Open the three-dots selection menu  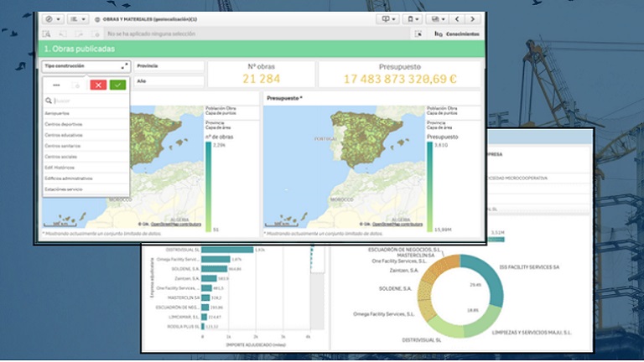coord(56,85)
